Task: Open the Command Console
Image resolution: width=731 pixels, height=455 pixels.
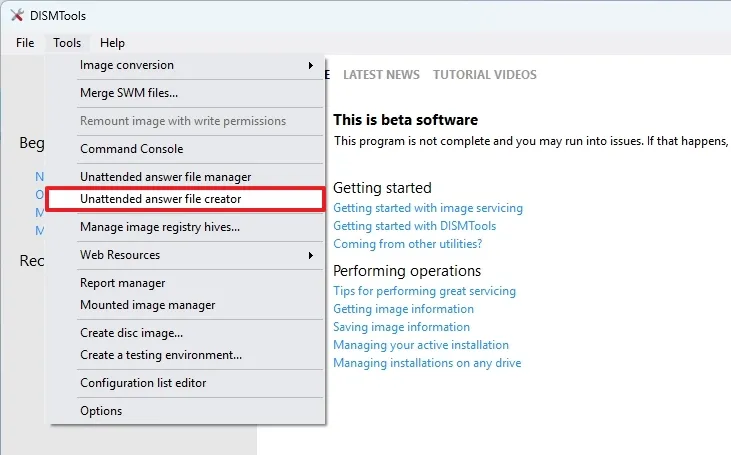Action: (186, 149)
